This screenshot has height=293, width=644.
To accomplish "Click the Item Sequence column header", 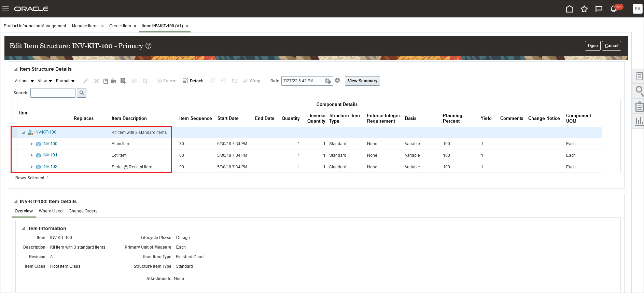I will pos(196,118).
